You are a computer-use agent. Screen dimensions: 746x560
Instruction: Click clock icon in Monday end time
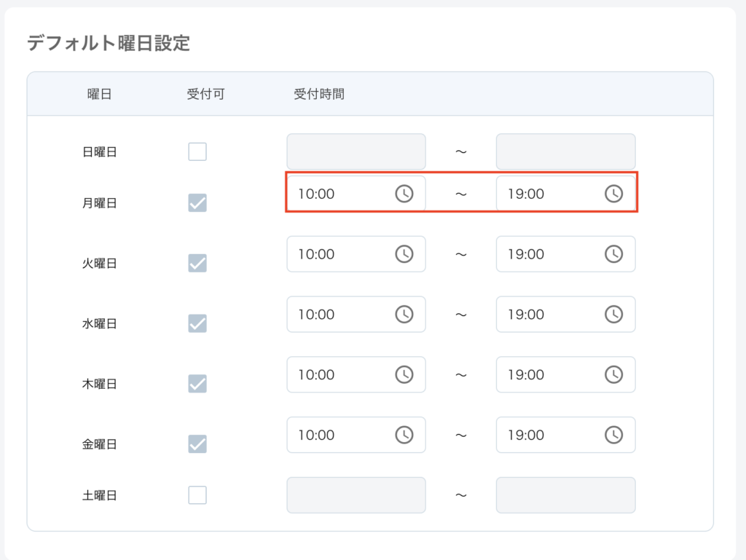click(614, 194)
